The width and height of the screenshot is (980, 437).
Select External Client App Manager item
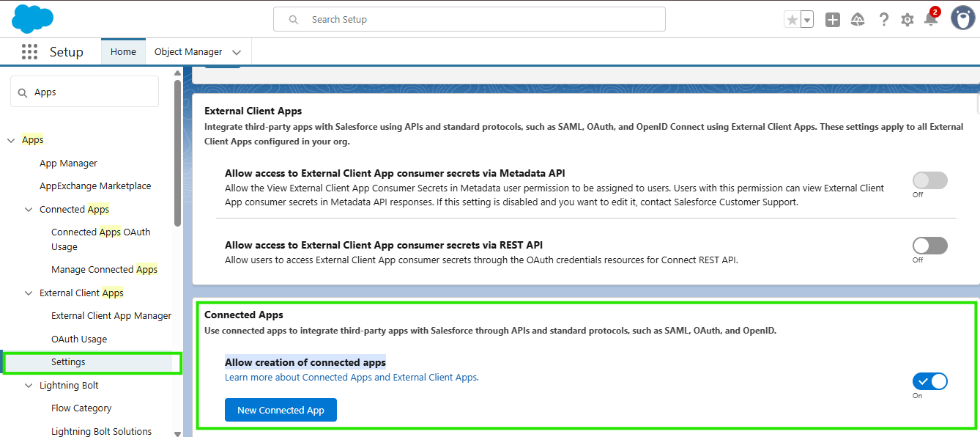tap(111, 316)
